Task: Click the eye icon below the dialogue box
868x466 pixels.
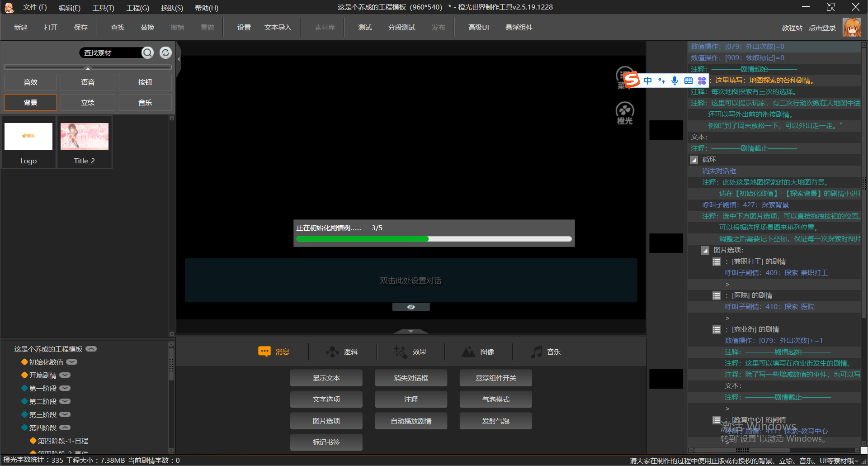Action: click(x=410, y=307)
